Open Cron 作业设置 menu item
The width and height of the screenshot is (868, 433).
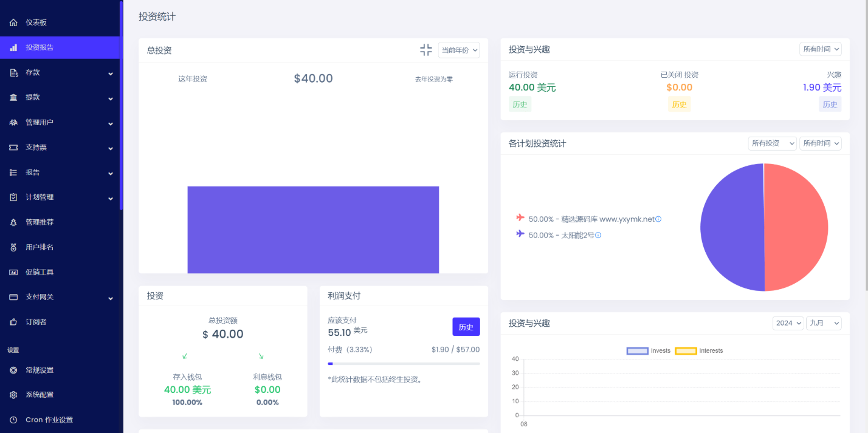[x=60, y=420]
